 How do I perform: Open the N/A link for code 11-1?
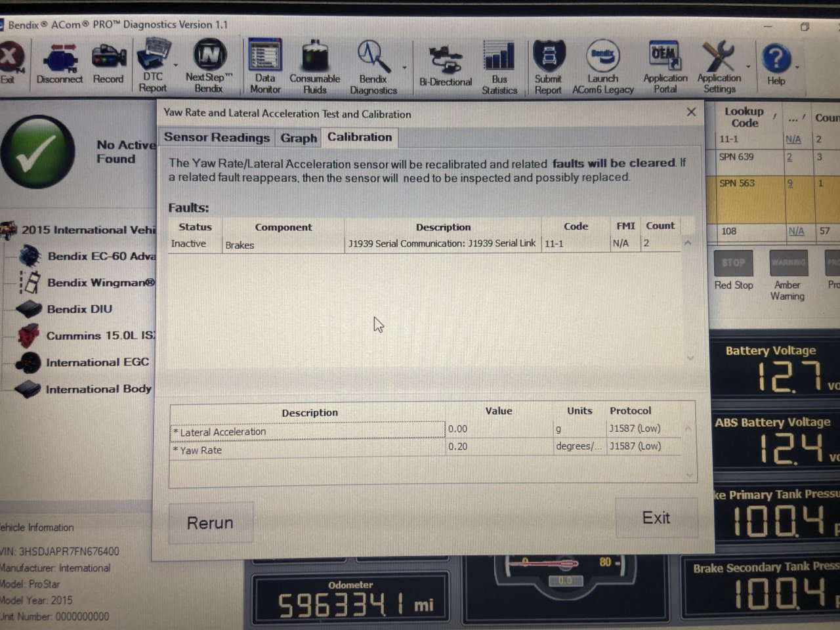click(793, 139)
